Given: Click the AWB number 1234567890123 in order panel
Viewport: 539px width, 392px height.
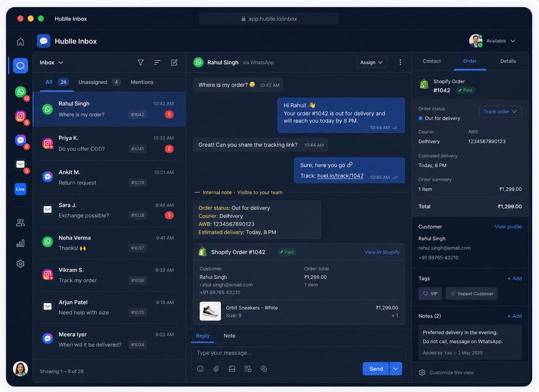Looking at the screenshot, I should click(x=487, y=141).
